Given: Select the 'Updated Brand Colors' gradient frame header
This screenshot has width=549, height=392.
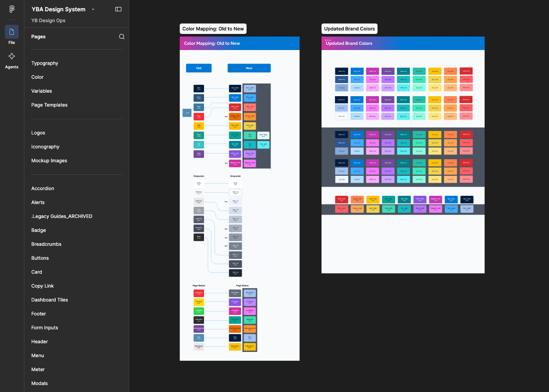Looking at the screenshot, I should click(x=403, y=43).
